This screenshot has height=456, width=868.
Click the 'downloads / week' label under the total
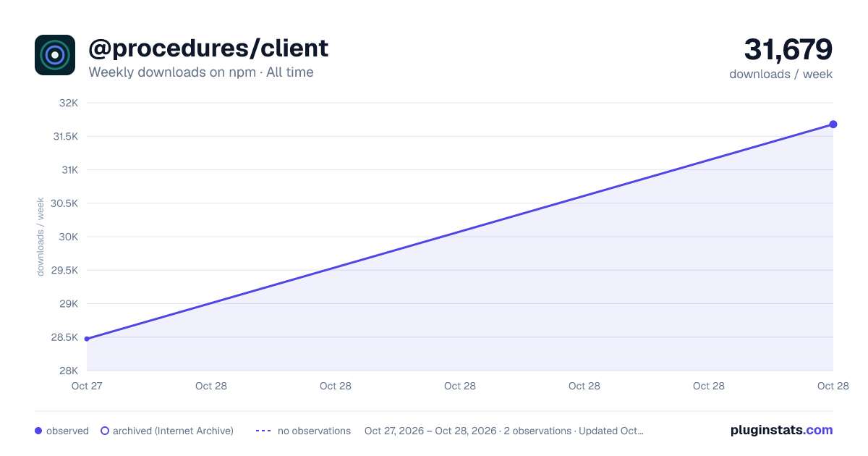coord(781,74)
